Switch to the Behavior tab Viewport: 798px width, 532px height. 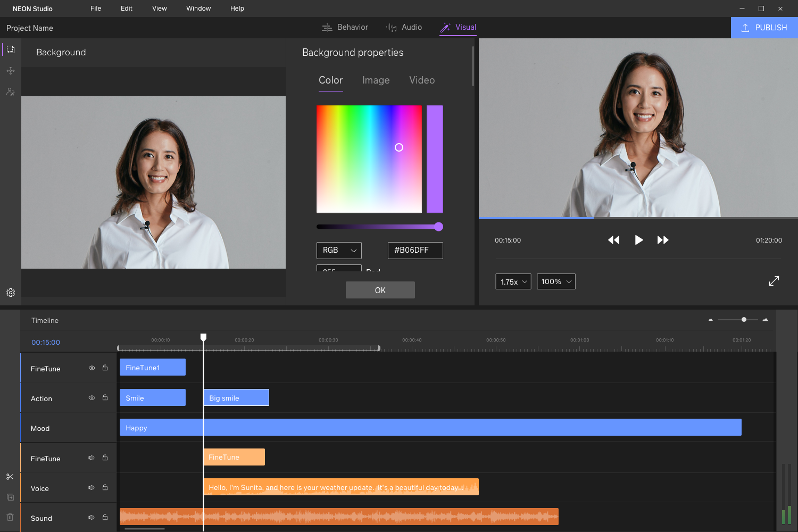pyautogui.click(x=345, y=27)
